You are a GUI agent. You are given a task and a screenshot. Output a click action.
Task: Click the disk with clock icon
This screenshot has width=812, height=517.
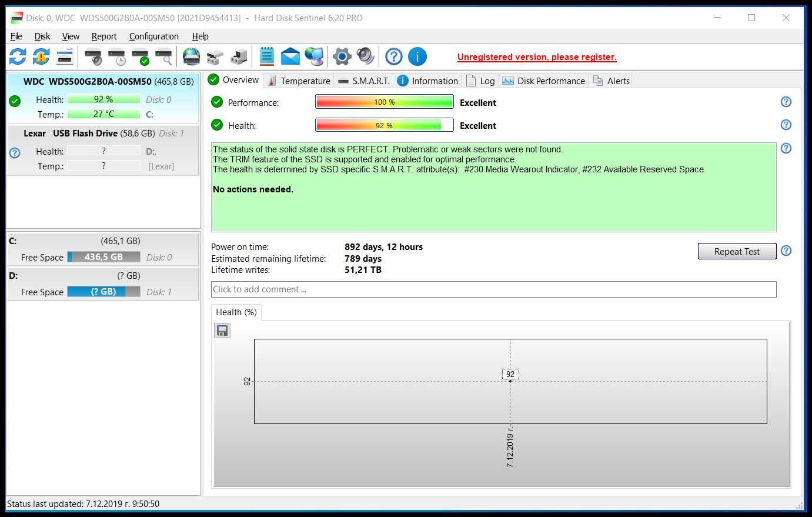[117, 56]
